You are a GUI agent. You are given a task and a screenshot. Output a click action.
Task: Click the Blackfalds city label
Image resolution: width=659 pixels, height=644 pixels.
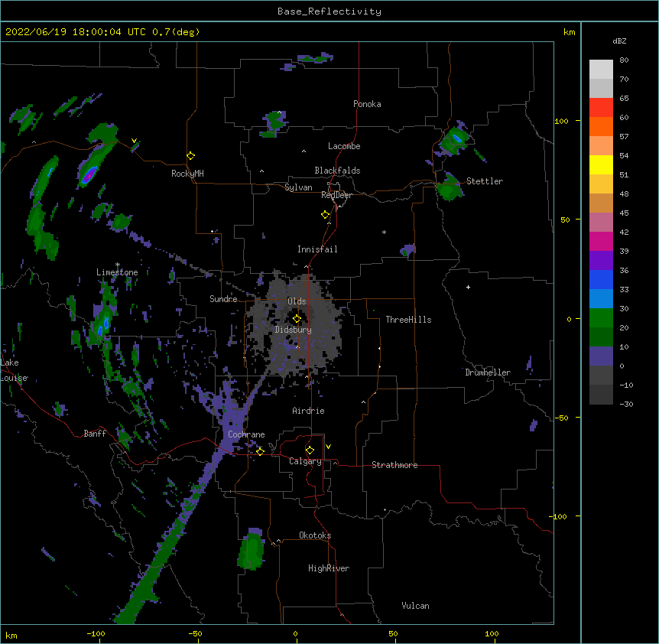[x=337, y=171]
